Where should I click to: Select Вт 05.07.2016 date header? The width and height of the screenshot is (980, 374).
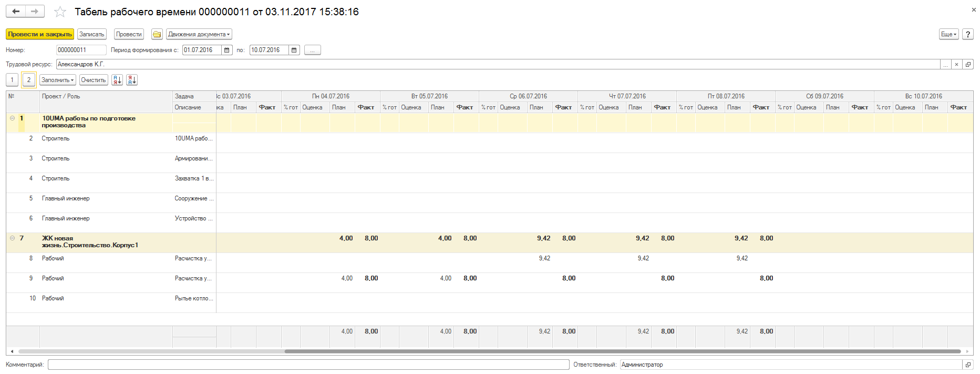tap(429, 96)
